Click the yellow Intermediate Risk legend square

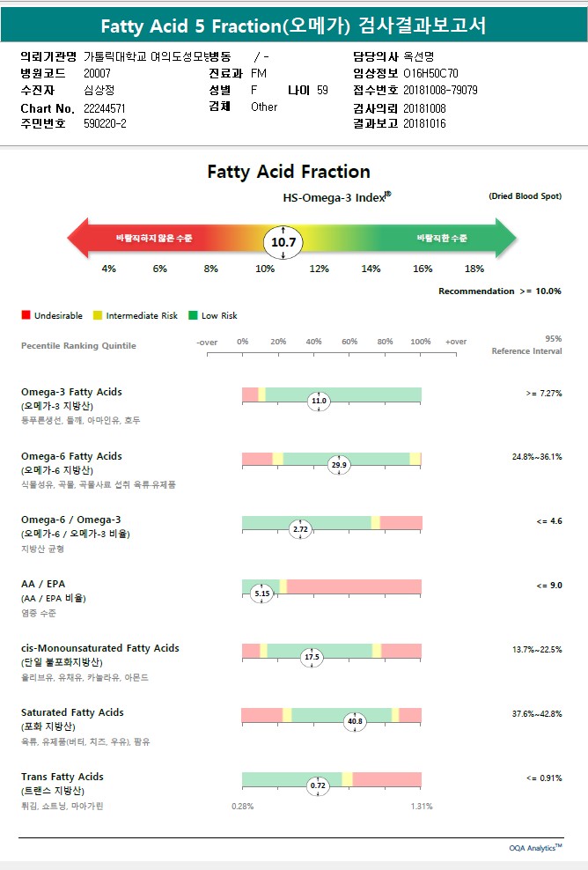point(98,315)
